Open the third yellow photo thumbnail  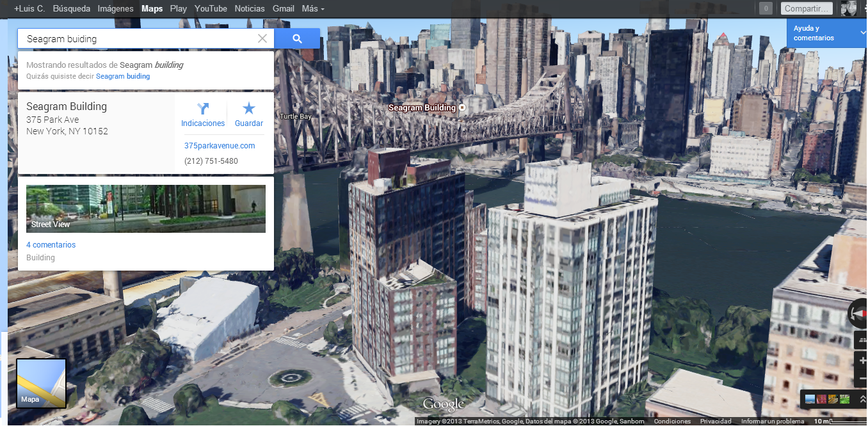pos(833,399)
